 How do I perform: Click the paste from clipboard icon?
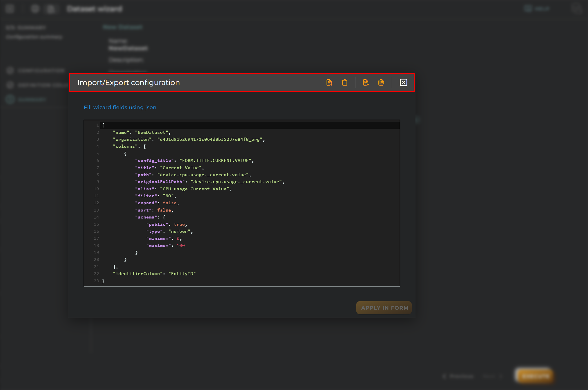pyautogui.click(x=344, y=83)
